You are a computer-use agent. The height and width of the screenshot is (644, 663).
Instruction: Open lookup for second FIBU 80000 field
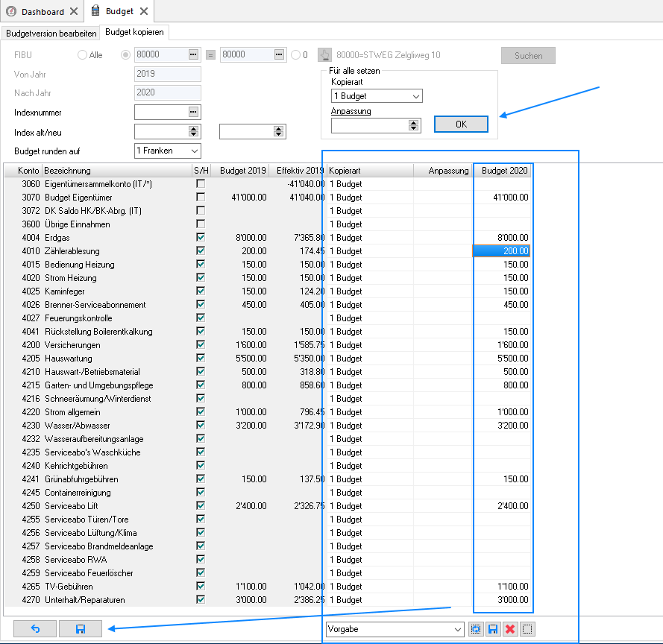279,54
